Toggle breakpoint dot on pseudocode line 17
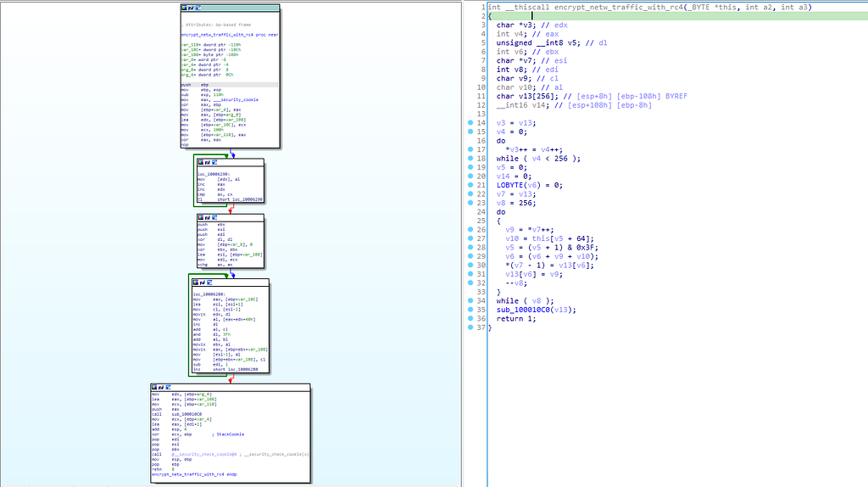This screenshot has width=868, height=487. point(470,149)
